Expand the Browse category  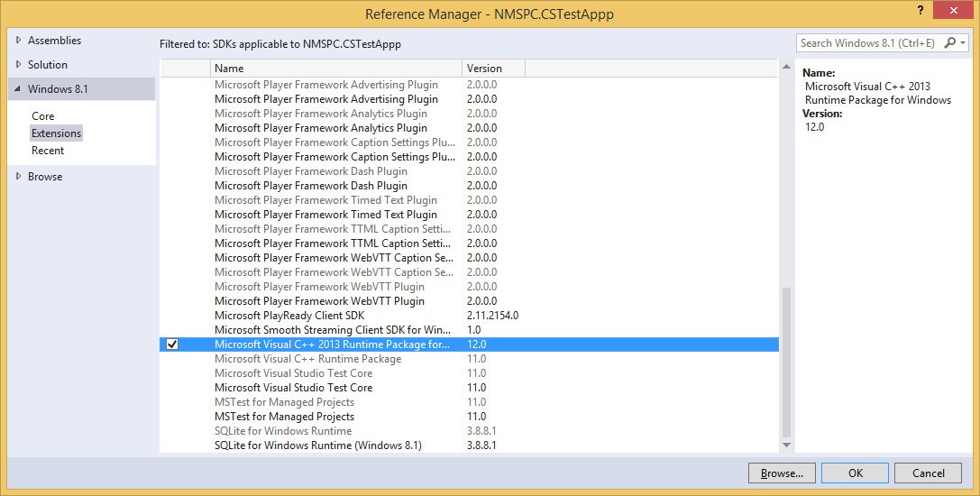18,177
